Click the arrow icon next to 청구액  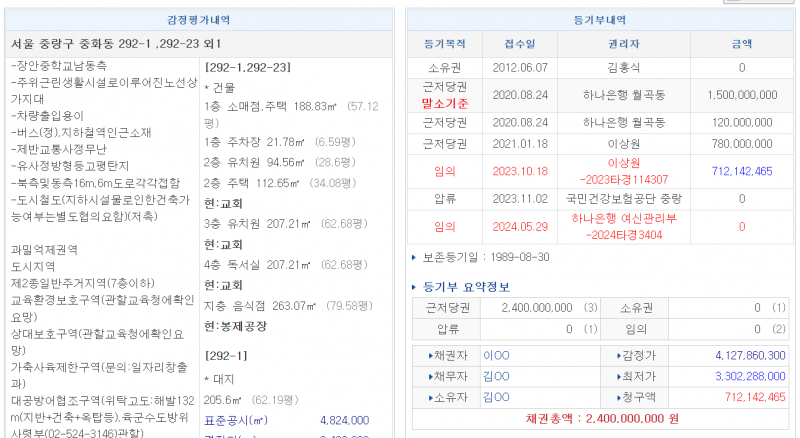618,397
